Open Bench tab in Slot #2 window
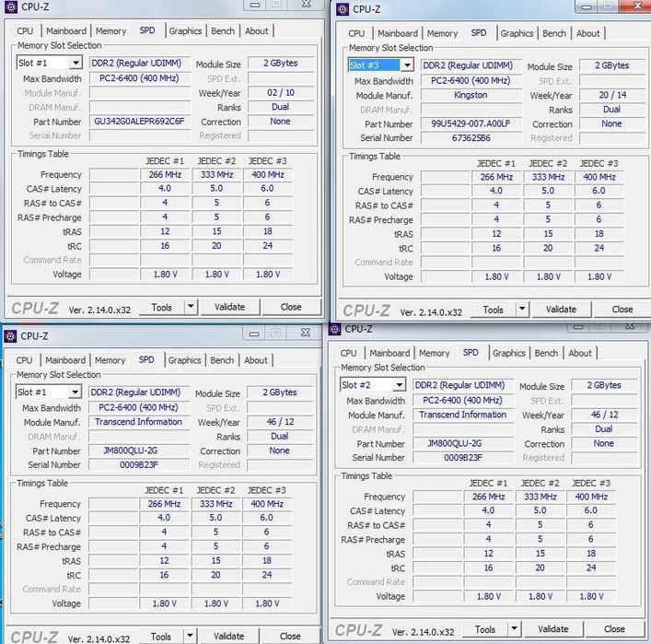The width and height of the screenshot is (651, 644). tap(546, 354)
